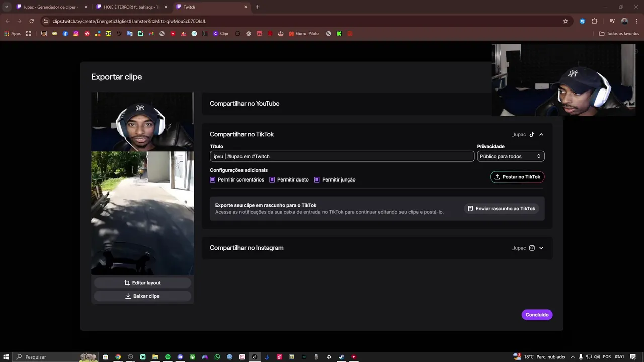The height and width of the screenshot is (362, 644).
Task: Bookmark this page with the star icon
Action: [x=566, y=21]
